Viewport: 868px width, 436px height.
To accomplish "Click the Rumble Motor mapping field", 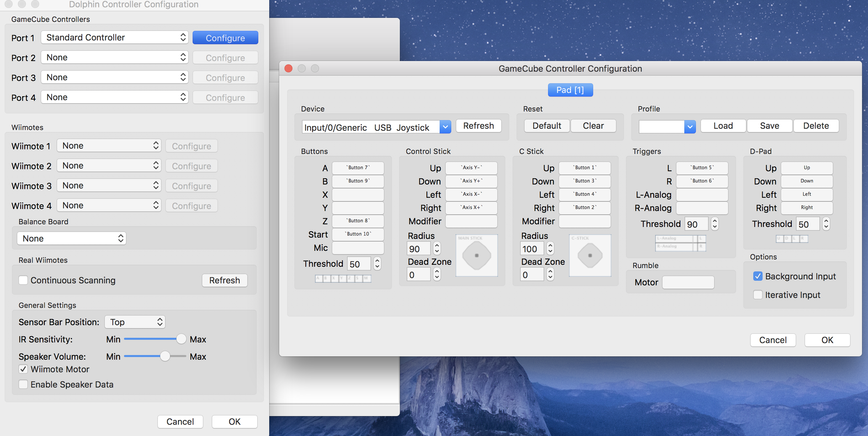I will tap(688, 282).
